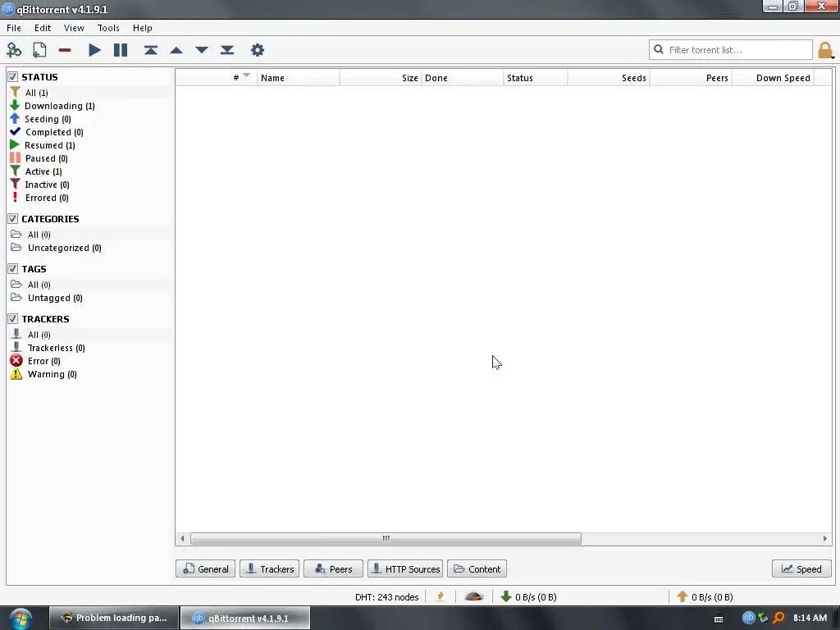Sort by Name column header
This screenshot has width=840, height=630.
point(299,78)
